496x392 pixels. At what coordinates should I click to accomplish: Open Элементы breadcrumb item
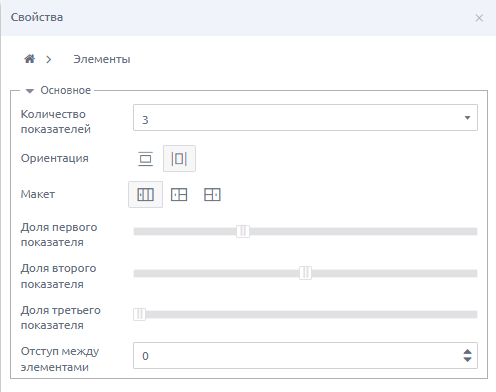pyautogui.click(x=102, y=59)
